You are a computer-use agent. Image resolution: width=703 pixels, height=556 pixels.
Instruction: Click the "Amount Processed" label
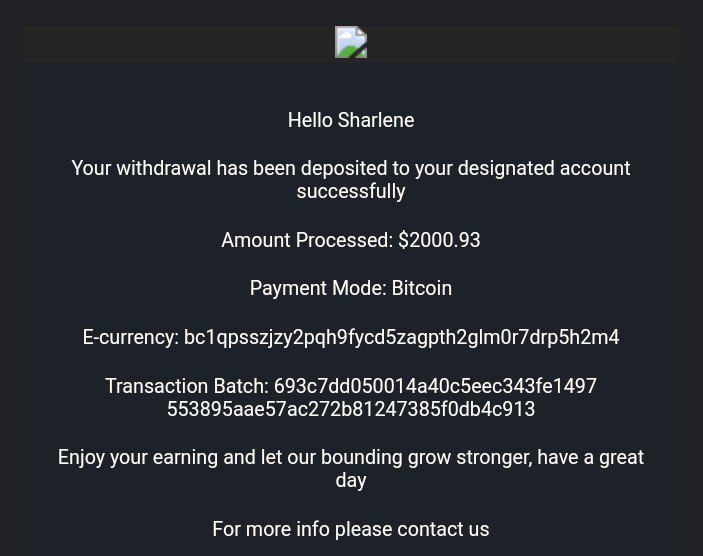(306, 240)
